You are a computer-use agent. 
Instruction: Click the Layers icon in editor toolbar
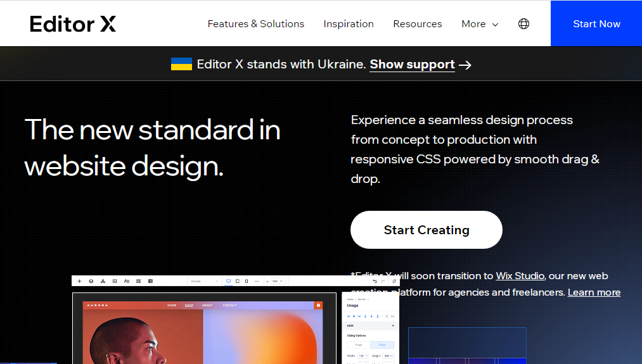point(91,281)
